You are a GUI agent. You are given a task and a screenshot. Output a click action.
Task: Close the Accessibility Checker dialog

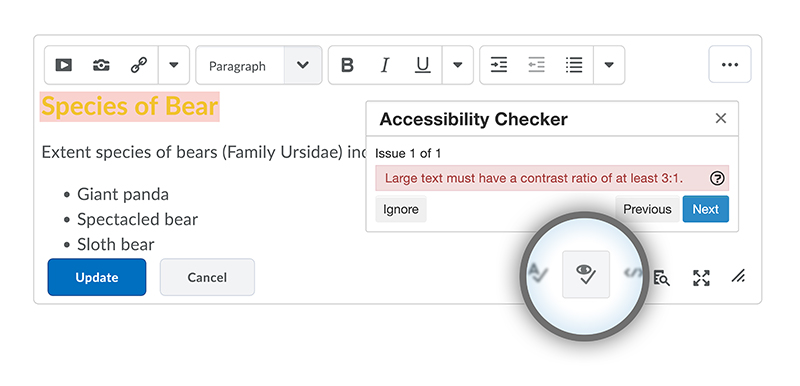coord(720,118)
